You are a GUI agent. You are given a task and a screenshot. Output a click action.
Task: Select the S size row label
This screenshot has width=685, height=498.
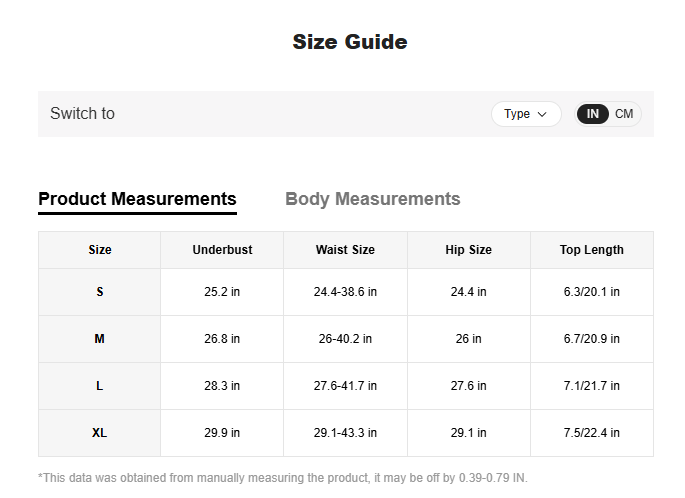(x=100, y=292)
